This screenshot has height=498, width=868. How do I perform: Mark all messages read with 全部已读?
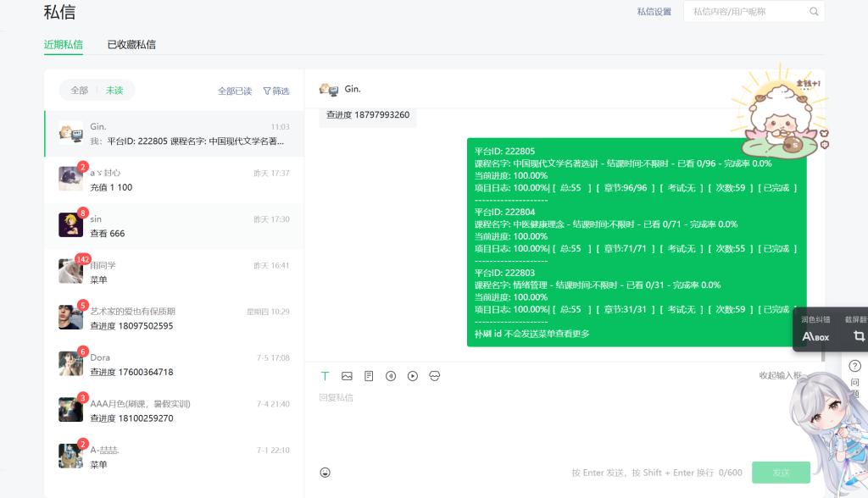(x=234, y=91)
